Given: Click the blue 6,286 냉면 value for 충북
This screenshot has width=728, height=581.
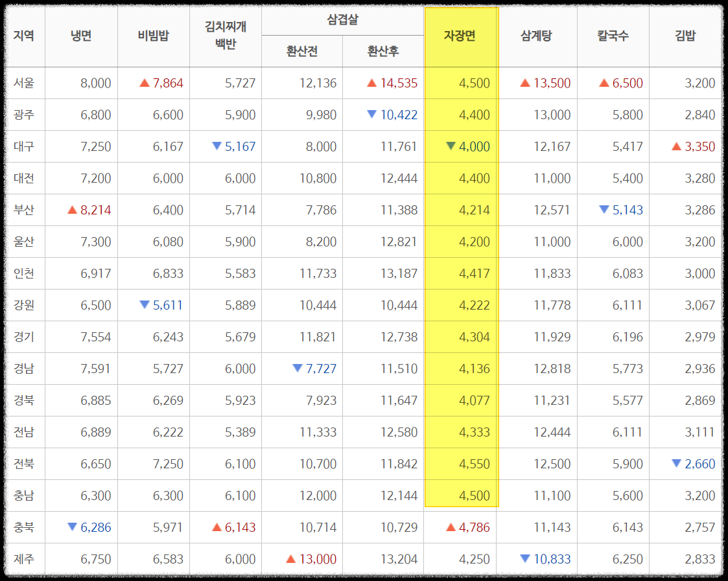Looking at the screenshot, I should [x=96, y=527].
